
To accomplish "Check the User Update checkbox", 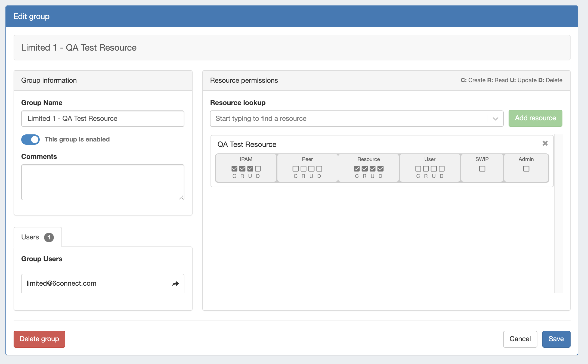I will point(434,169).
